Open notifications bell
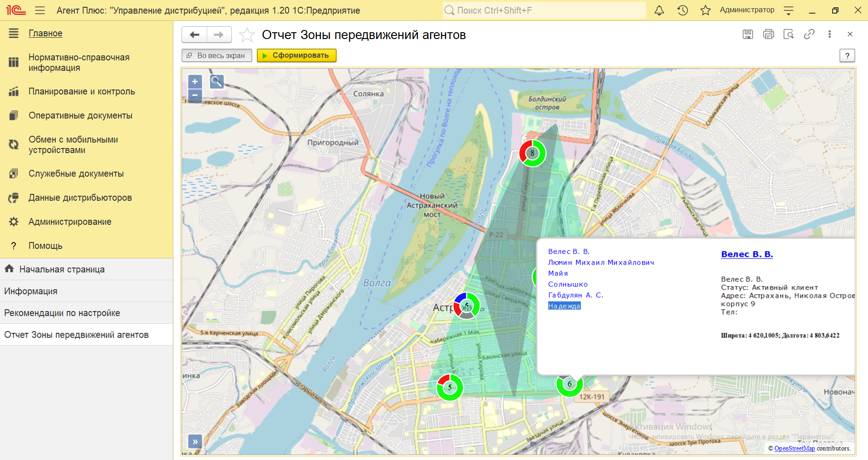This screenshot has width=868, height=460. (x=659, y=10)
